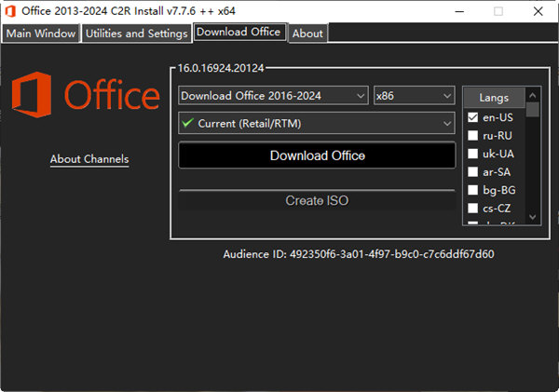
Task: Enable the uk-UA language checkbox
Action: (472, 154)
